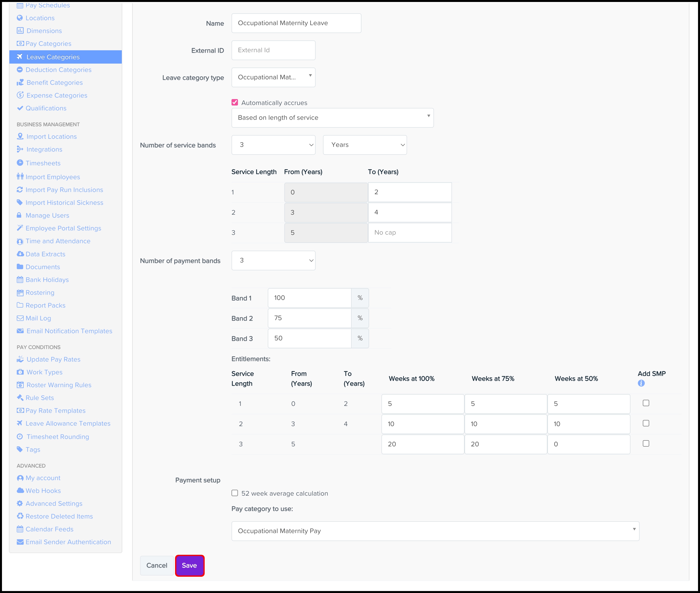Click the Data Extracts cloud icon
Screen dimensions: 700x593
pyautogui.click(x=20, y=254)
